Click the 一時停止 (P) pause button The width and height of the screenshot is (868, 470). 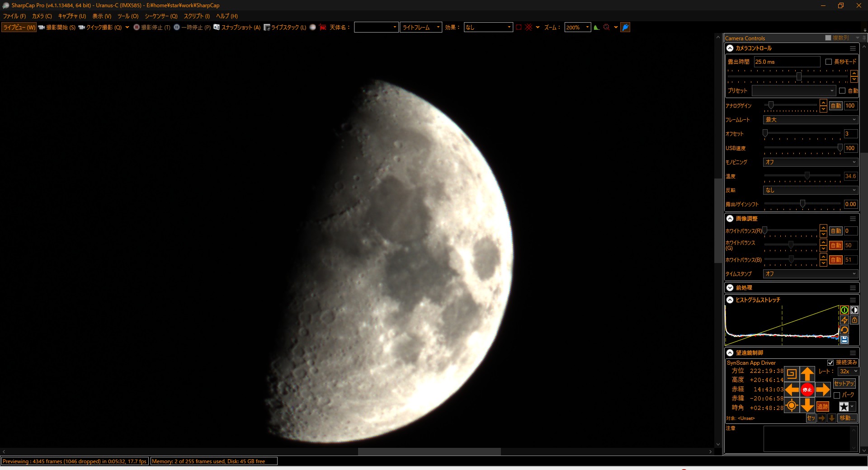click(x=192, y=28)
